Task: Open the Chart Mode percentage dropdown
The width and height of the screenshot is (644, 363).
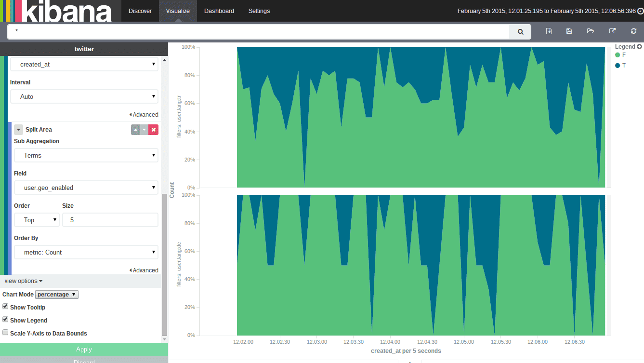Action: [57, 295]
